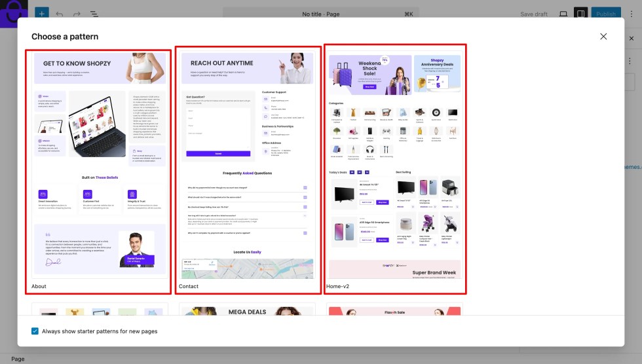Image resolution: width=642 pixels, height=364 pixels.
Task: Uncheck Always show starter patterns for new pages
Action: click(35, 331)
